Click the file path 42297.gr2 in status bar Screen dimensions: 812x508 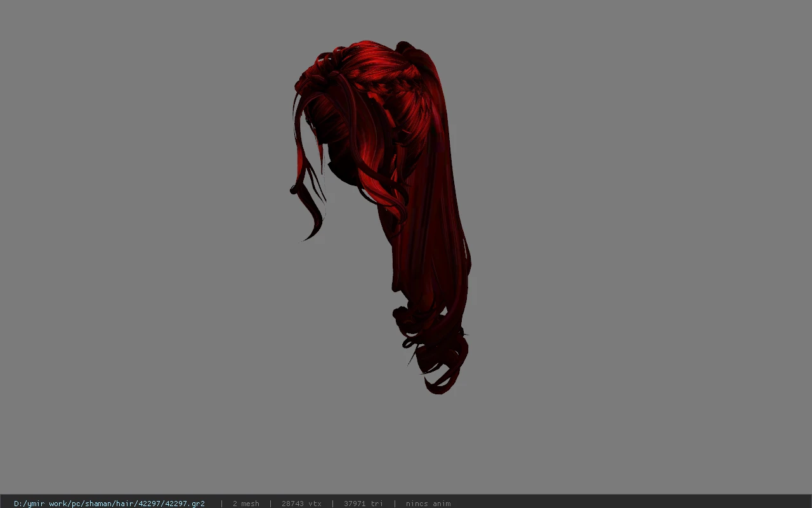coord(109,504)
